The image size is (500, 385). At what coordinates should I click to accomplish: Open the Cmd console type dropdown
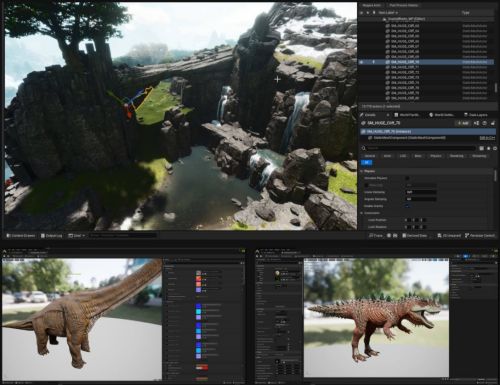pos(76,235)
